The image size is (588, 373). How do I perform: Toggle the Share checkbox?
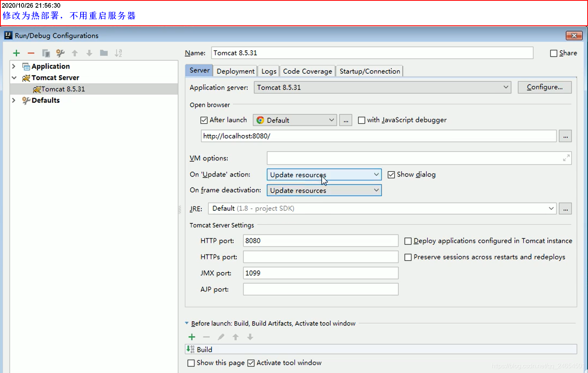pyautogui.click(x=553, y=53)
